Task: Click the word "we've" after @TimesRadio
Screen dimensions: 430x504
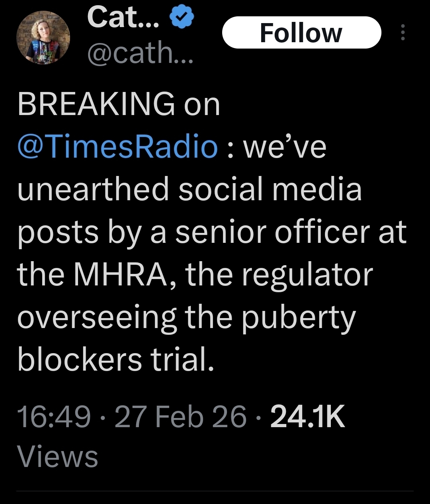Action: click(285, 147)
